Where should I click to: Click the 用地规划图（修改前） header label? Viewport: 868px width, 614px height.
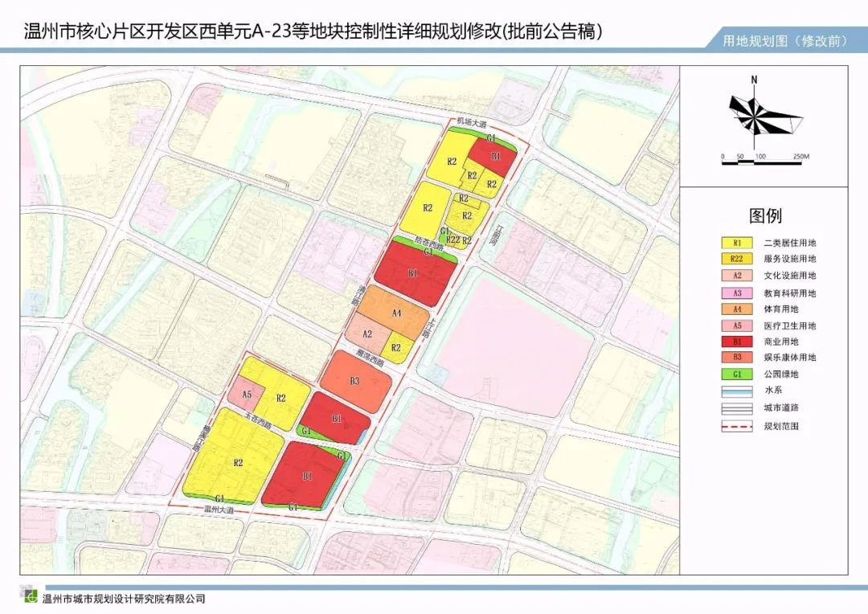785,41
